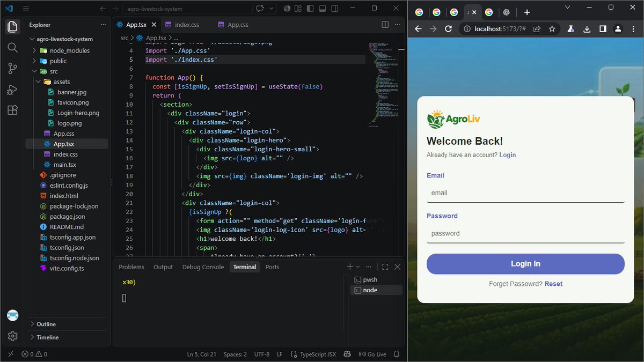Split the editor to the right

[385, 25]
